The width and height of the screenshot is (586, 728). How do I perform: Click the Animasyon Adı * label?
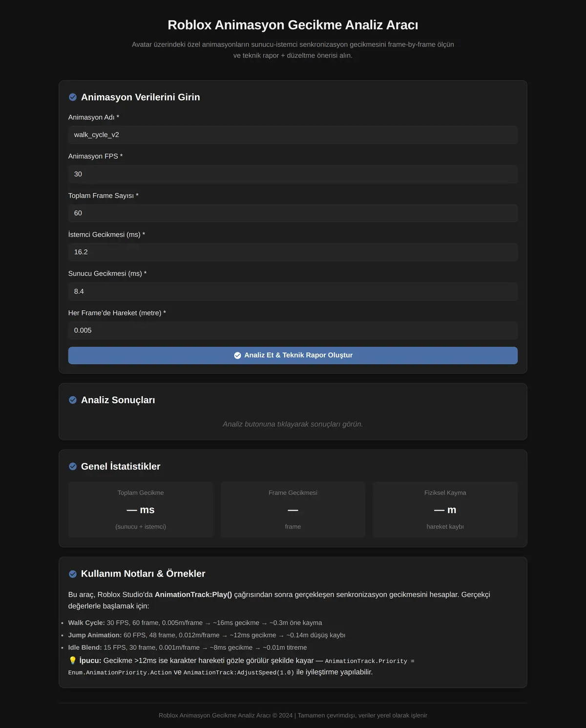tap(94, 117)
